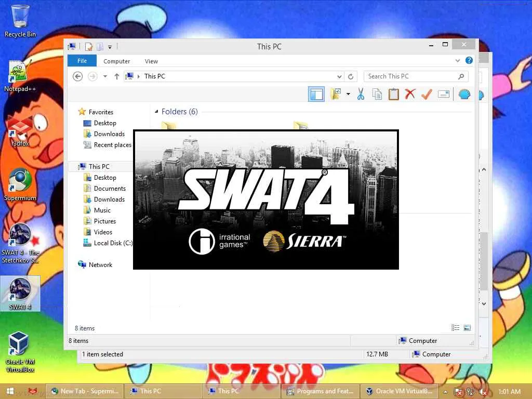Viewport: 532px width, 399px height.
Task: Open the File tab
Action: 82,61
